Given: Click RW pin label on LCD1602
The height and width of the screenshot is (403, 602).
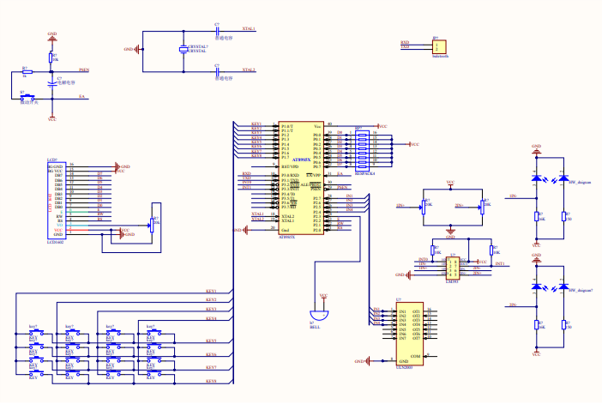Looking at the screenshot, I should click(x=60, y=216).
